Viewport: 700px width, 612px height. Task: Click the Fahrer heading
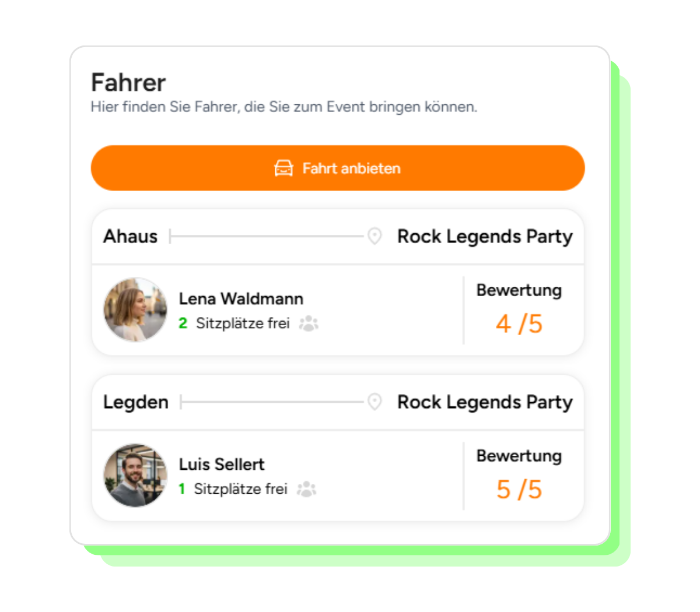(x=128, y=83)
